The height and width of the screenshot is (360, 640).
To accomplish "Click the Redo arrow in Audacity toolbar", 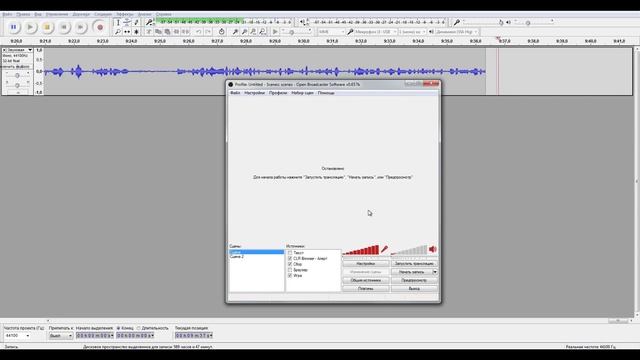I will pos(208,31).
